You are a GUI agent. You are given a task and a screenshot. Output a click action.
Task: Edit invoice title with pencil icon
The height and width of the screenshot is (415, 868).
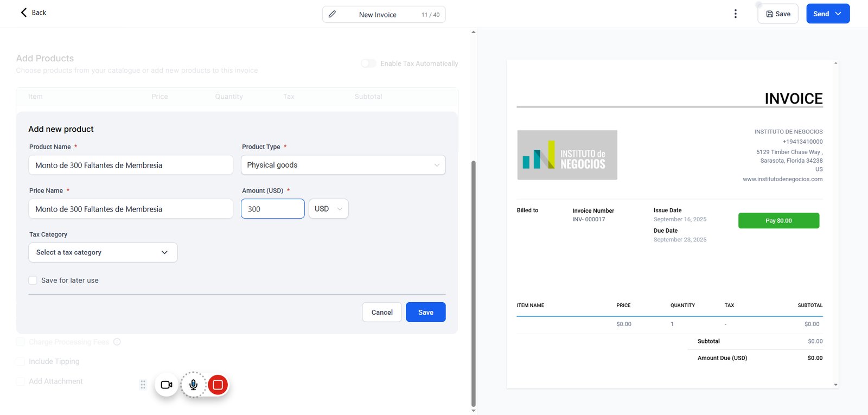pyautogui.click(x=333, y=14)
